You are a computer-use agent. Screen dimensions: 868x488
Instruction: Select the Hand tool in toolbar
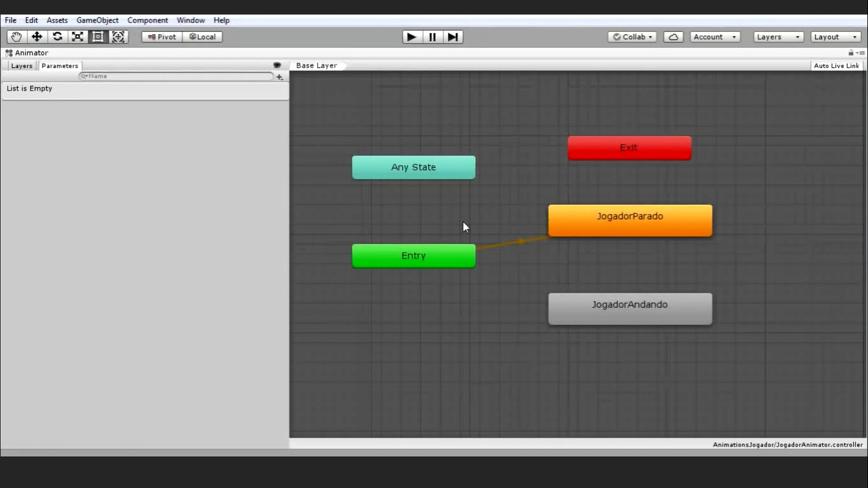click(x=17, y=37)
